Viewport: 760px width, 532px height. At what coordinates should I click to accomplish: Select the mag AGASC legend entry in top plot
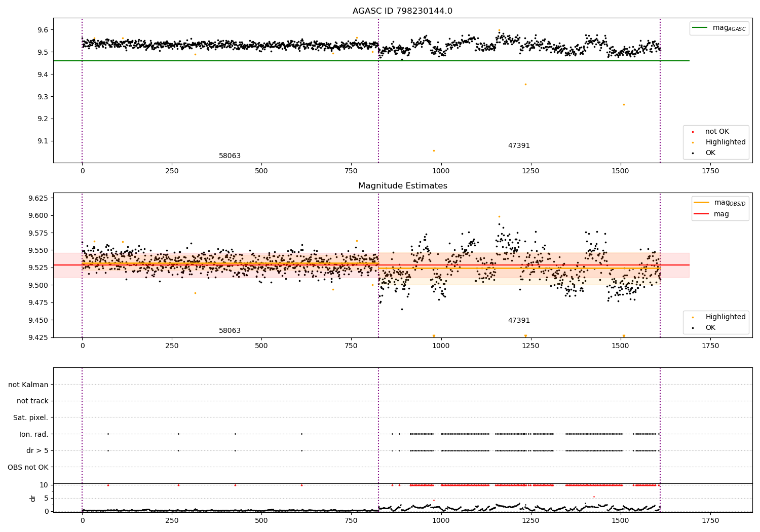point(719,28)
